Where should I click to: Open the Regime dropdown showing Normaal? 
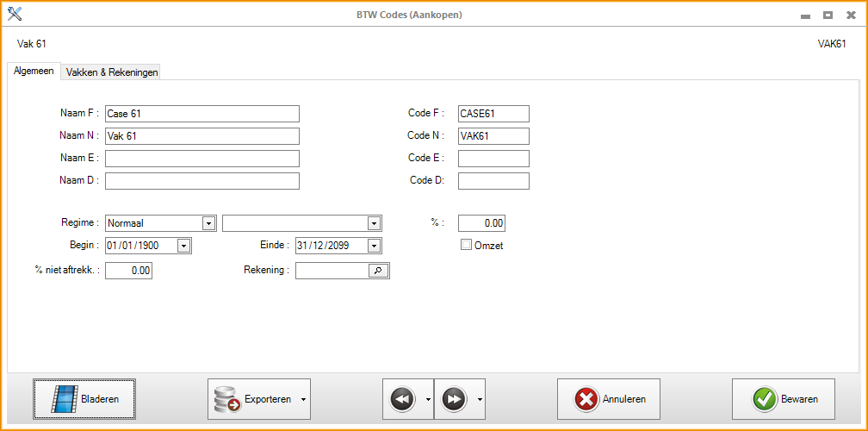click(x=208, y=223)
